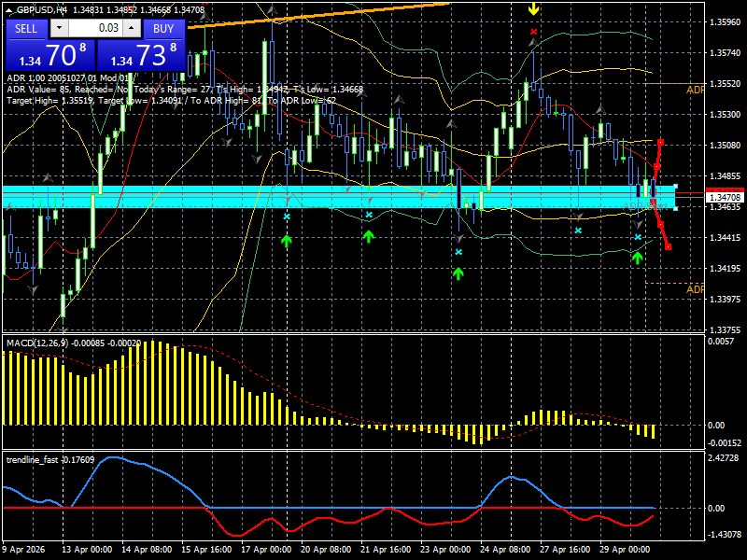The width and height of the screenshot is (747, 560).
Task: Click the 29 Apr 00:00 time label
Action: [625, 550]
